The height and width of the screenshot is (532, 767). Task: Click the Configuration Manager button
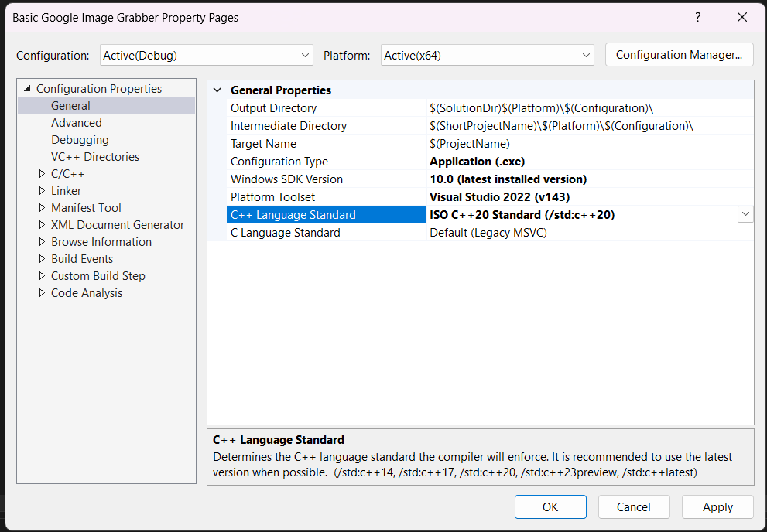pyautogui.click(x=679, y=55)
